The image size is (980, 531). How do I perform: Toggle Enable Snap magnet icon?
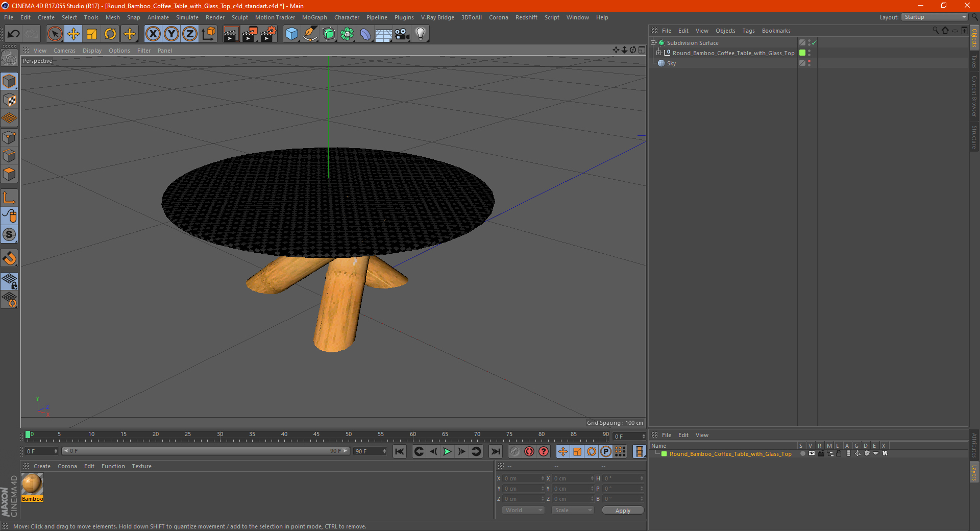(x=9, y=258)
